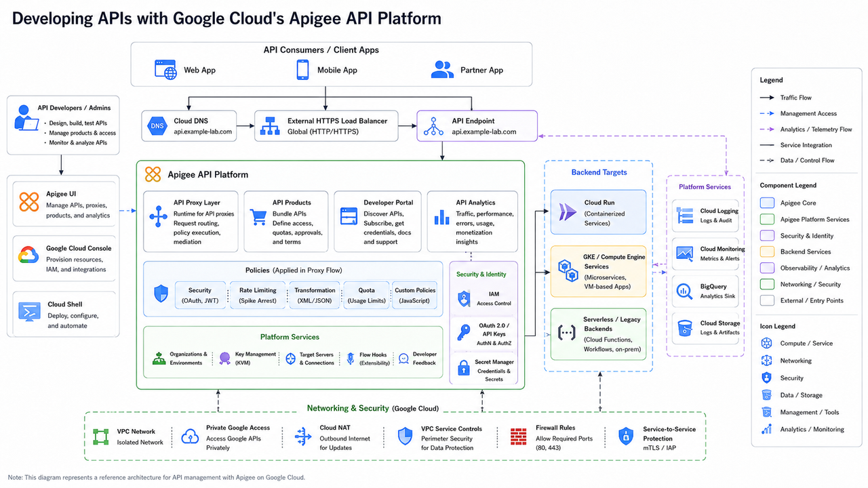The height and width of the screenshot is (488, 868).
Task: Click the Developer Feedback chat icon
Action: (x=403, y=359)
